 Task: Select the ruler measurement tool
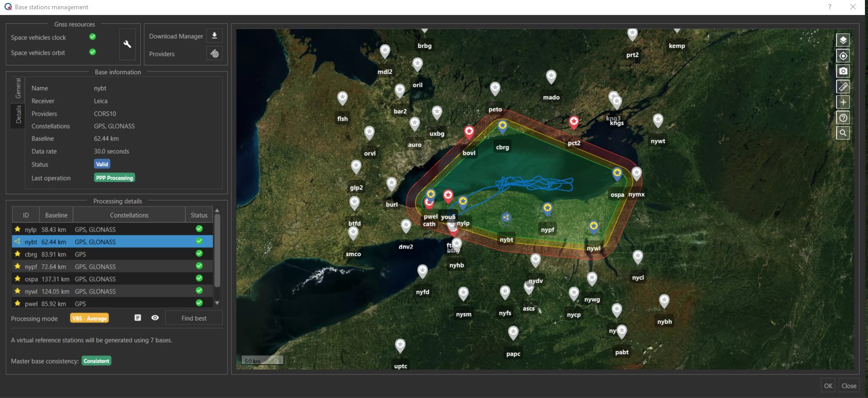(843, 87)
